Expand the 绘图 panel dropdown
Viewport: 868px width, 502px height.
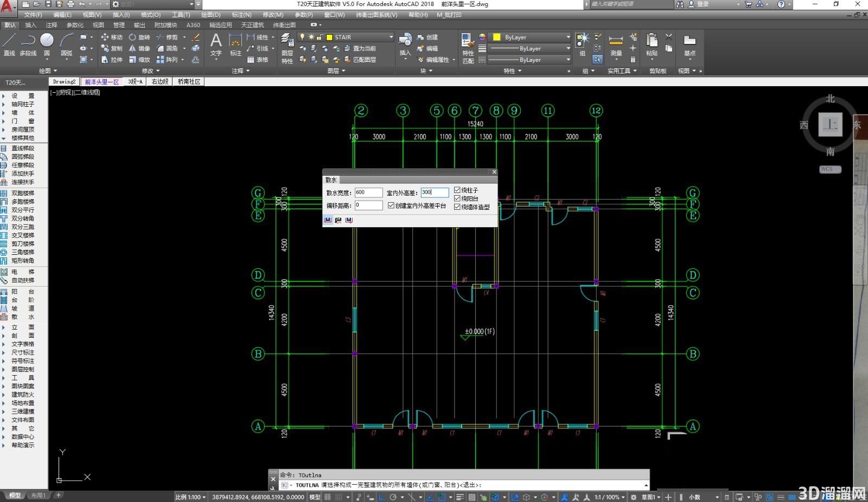tap(48, 70)
